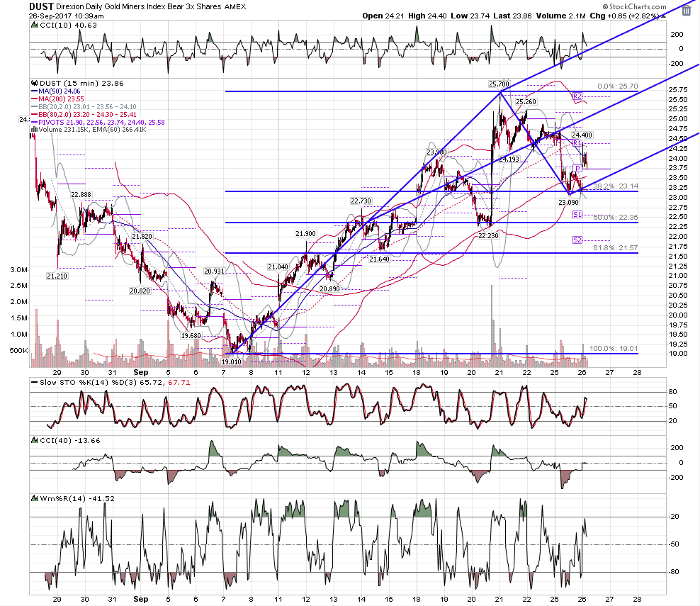The width and height of the screenshot is (700, 606).
Task: Click the R1 pivot label
Action: click(x=577, y=143)
